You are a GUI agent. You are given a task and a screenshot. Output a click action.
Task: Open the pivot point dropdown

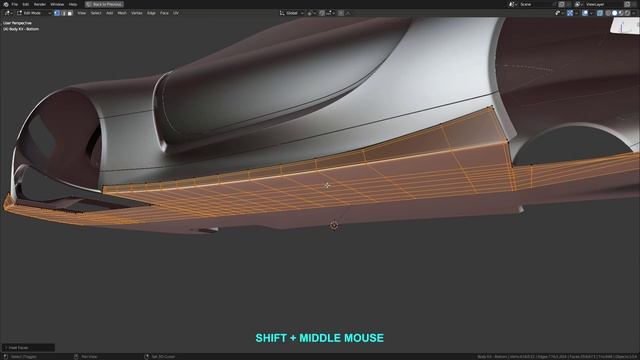tap(311, 13)
